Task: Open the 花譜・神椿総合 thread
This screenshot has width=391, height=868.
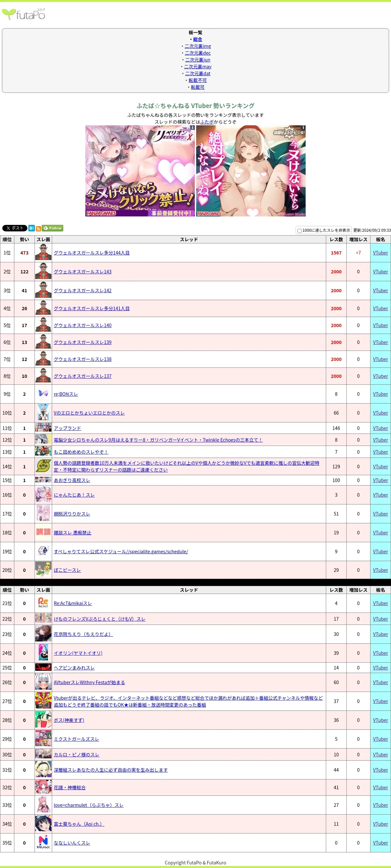Action: click(69, 788)
